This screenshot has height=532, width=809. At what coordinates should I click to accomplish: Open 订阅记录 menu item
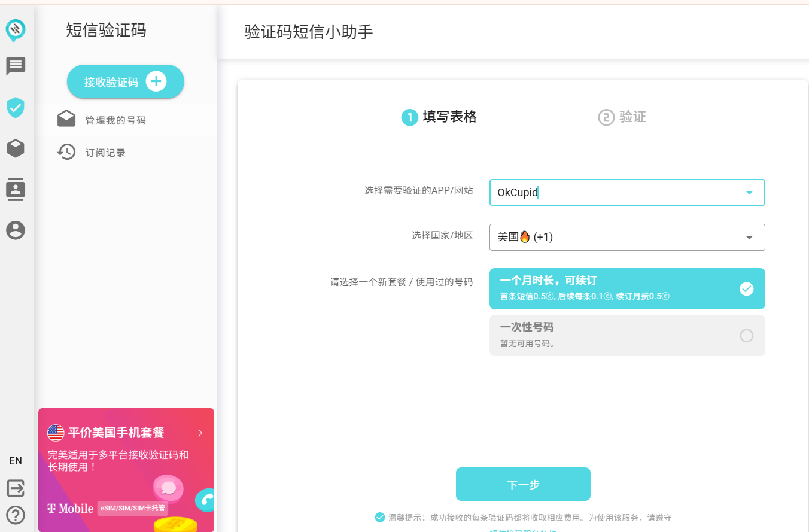pos(126,153)
